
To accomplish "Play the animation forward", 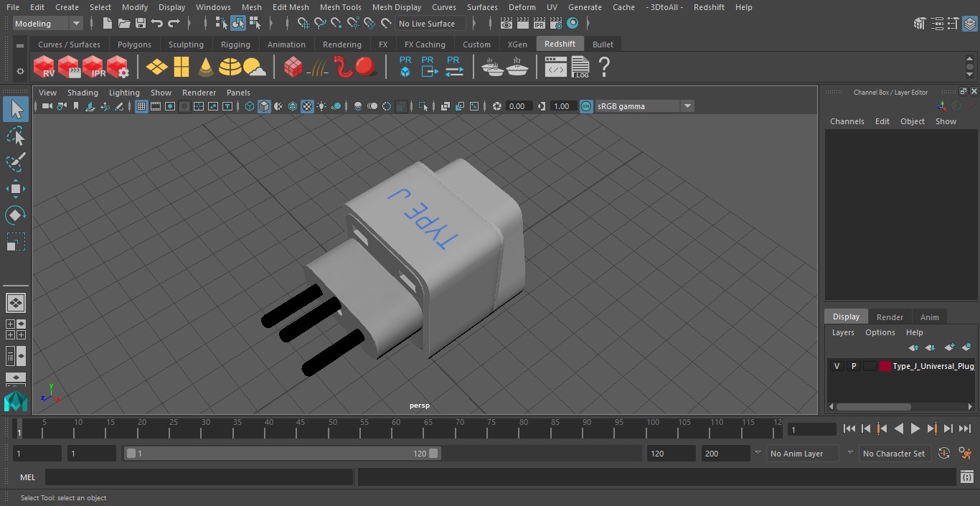I will click(915, 428).
